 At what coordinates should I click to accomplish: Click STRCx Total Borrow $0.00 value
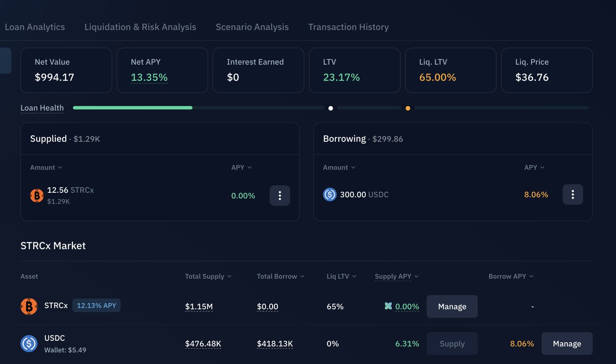coord(267,307)
